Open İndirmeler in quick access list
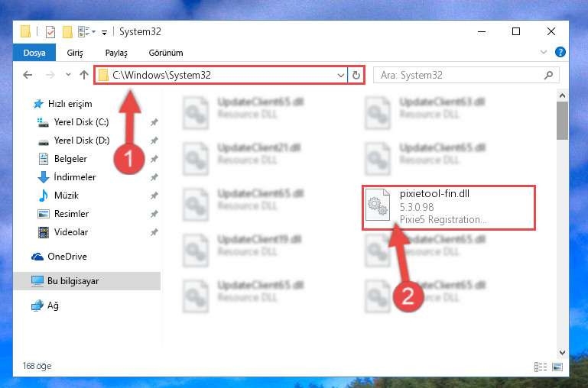 pos(75,176)
